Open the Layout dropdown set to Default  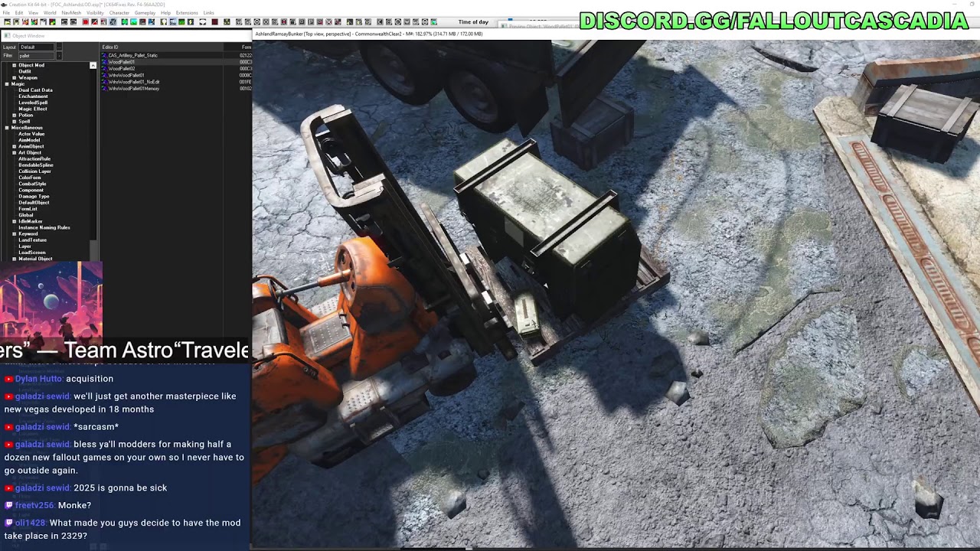coord(36,47)
